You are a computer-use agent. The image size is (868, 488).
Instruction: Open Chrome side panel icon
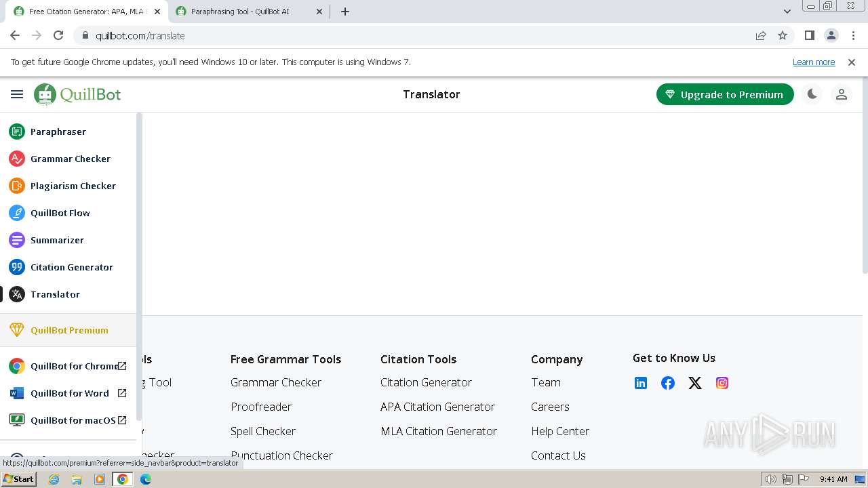pyautogui.click(x=809, y=35)
